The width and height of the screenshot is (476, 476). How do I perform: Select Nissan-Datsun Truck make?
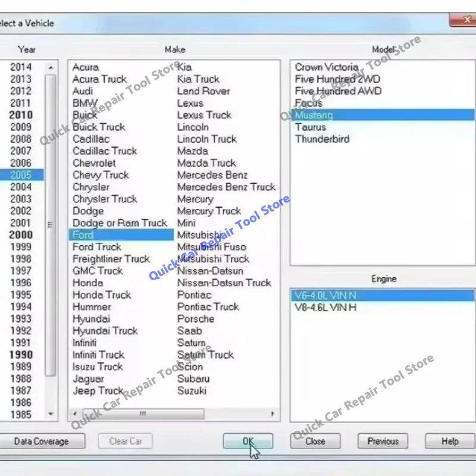pos(224,283)
